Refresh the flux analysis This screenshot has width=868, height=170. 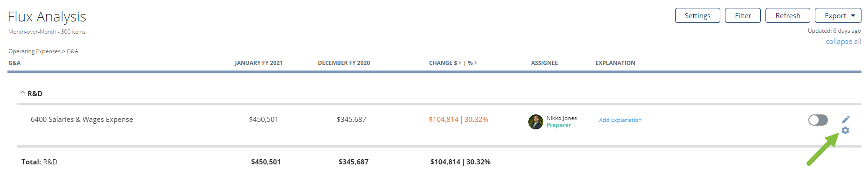tap(788, 15)
